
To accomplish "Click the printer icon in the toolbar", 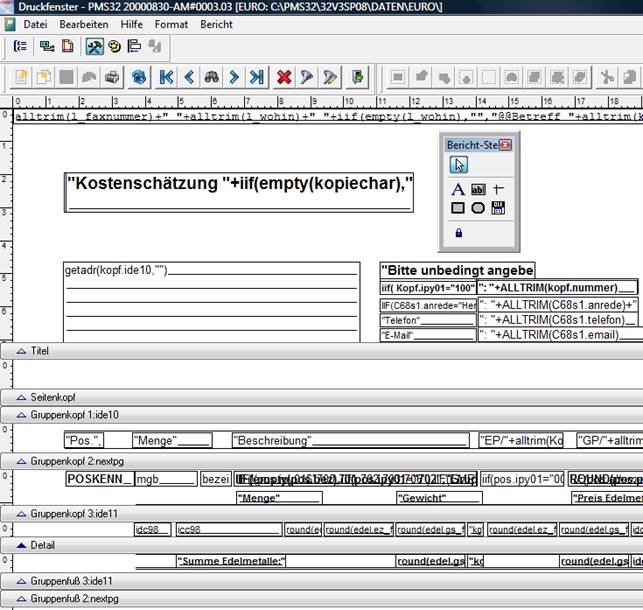I will (x=112, y=77).
